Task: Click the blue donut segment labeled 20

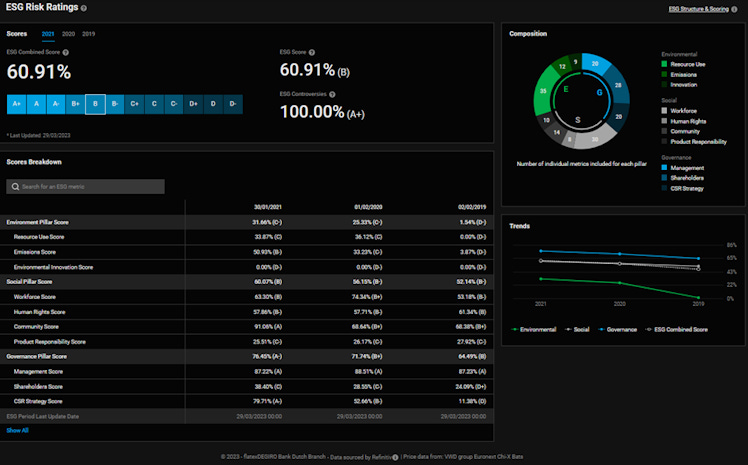Action: [595, 63]
